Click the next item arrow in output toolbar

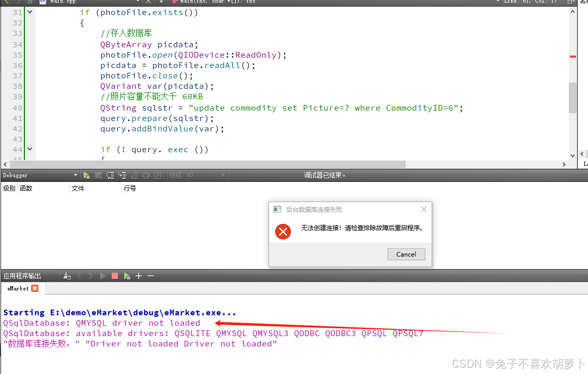click(x=91, y=276)
